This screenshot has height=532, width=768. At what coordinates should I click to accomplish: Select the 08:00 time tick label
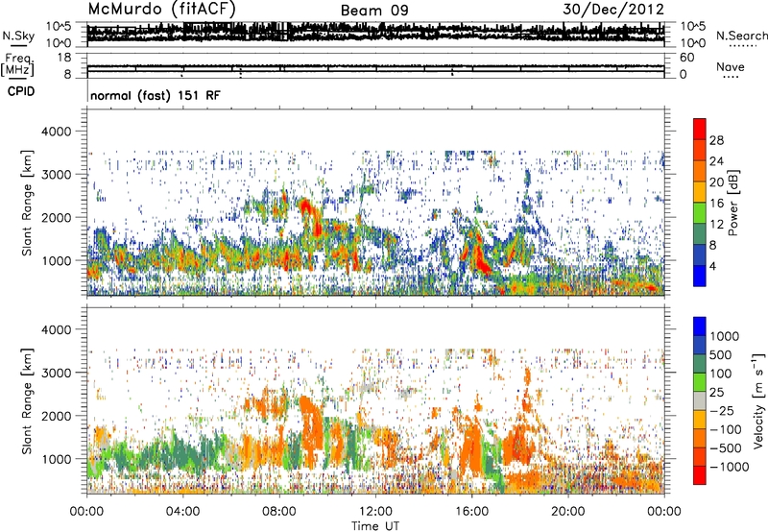[x=279, y=512]
